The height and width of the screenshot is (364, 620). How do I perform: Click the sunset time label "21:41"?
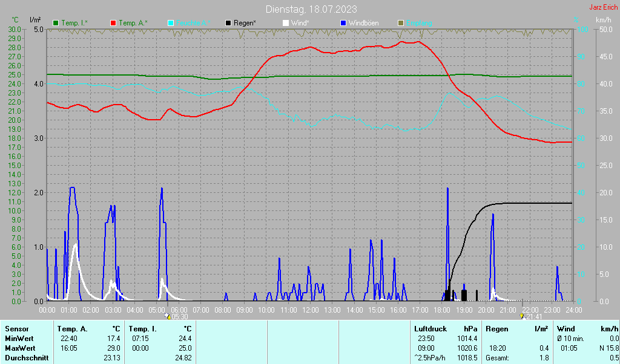(x=534, y=317)
